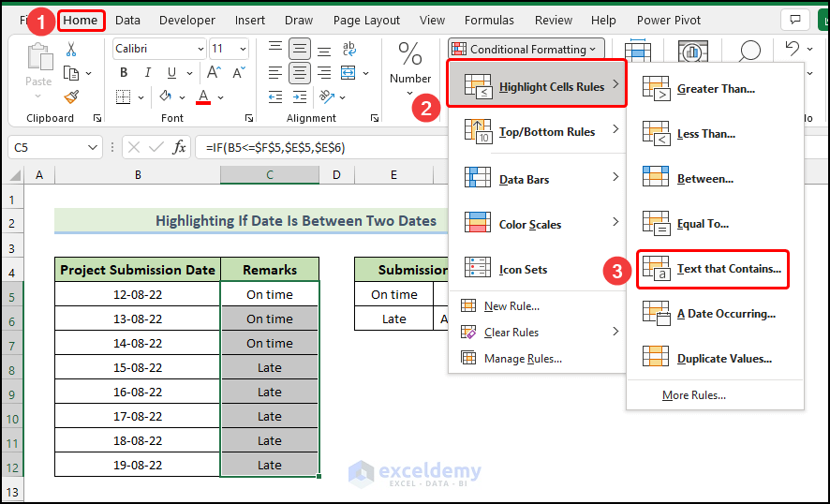The height and width of the screenshot is (504, 830).
Task: Open the Icon Sets submenu
Action: pyautogui.click(x=537, y=269)
